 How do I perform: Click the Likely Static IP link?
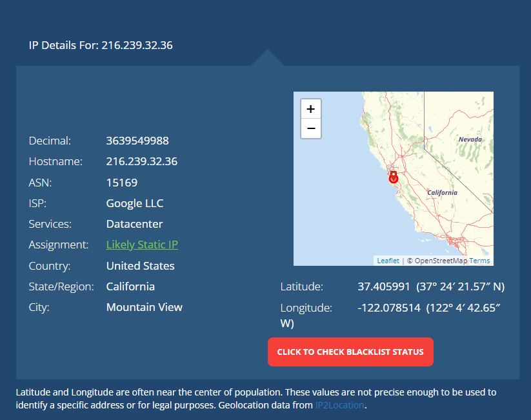(x=142, y=245)
